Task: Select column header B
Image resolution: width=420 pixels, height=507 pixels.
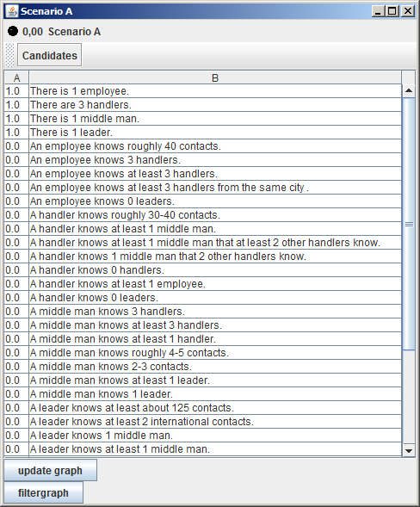Action: pos(215,78)
